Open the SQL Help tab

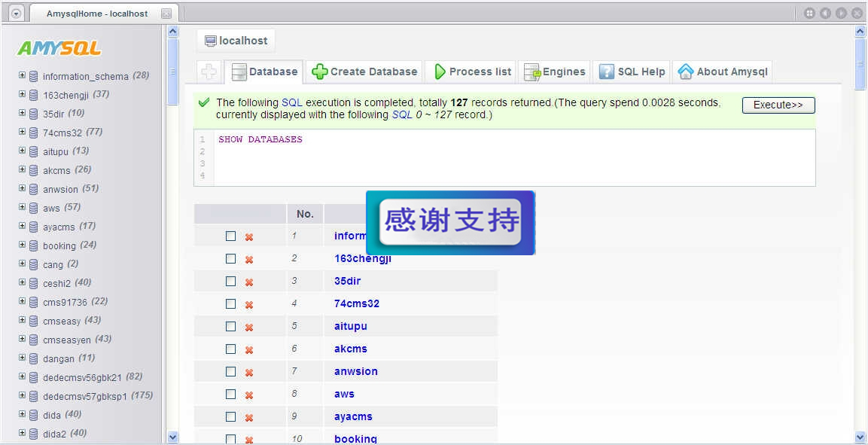point(632,72)
